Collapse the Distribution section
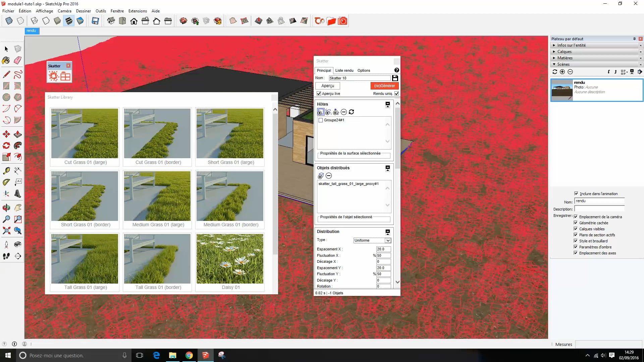The height and width of the screenshot is (362, 644). click(x=388, y=232)
